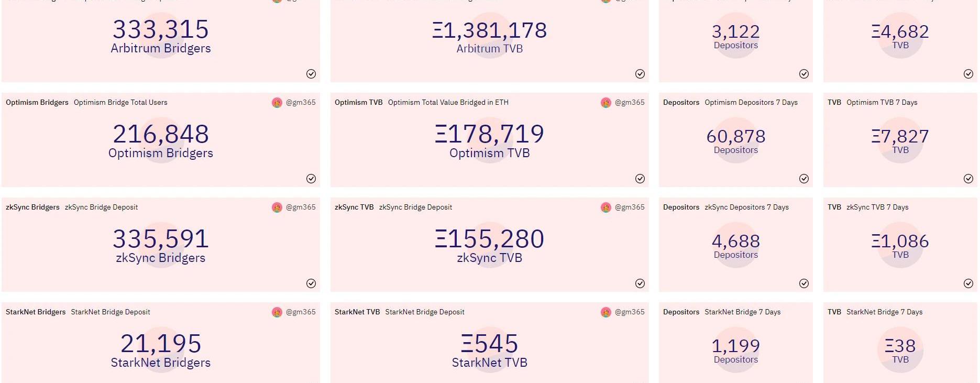Click checkmark icon on Optimism Depositors 7 Days card
Viewport: 980px width, 383px height.
[804, 179]
